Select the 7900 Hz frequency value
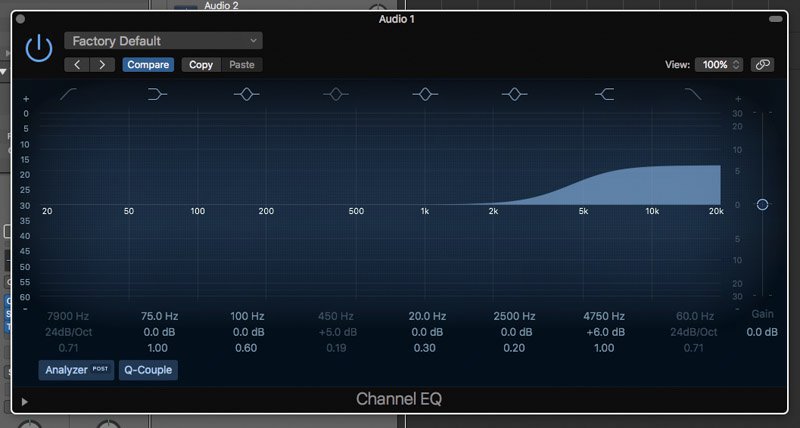This screenshot has height=428, width=800. 68,316
